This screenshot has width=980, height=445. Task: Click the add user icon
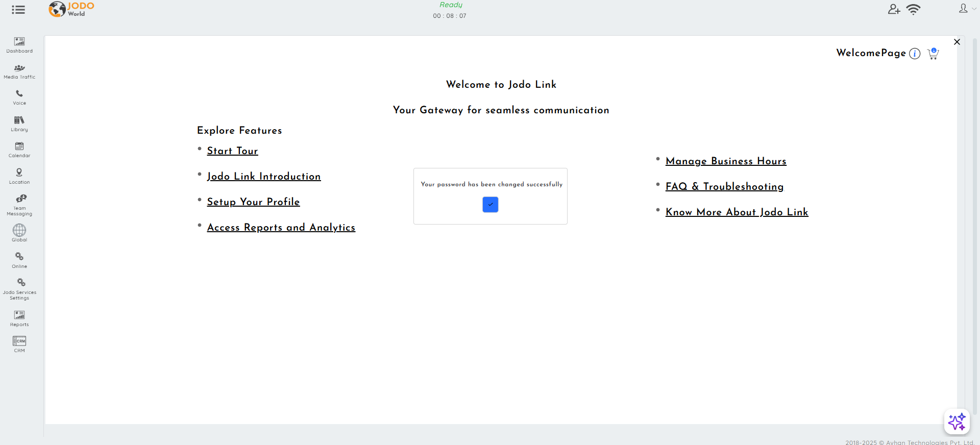(894, 9)
